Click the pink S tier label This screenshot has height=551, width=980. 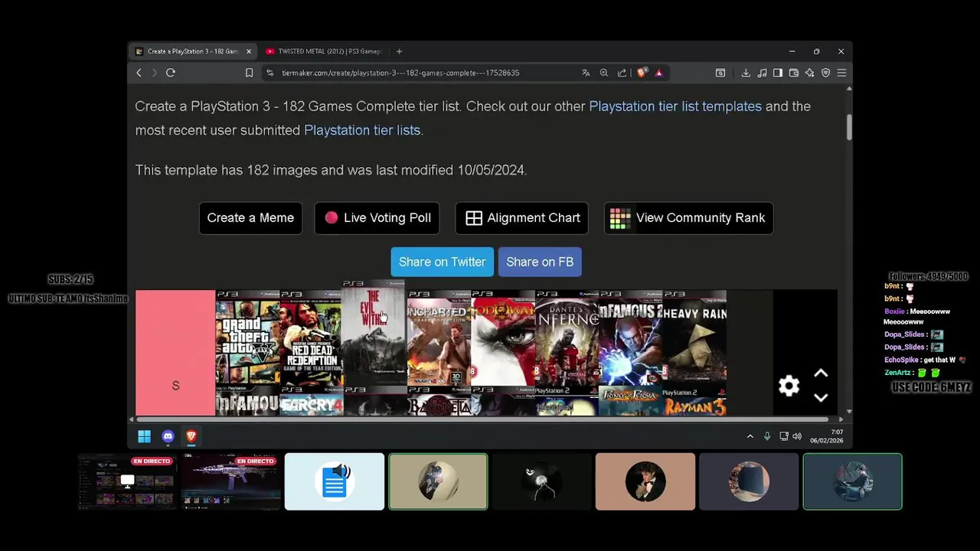point(175,353)
